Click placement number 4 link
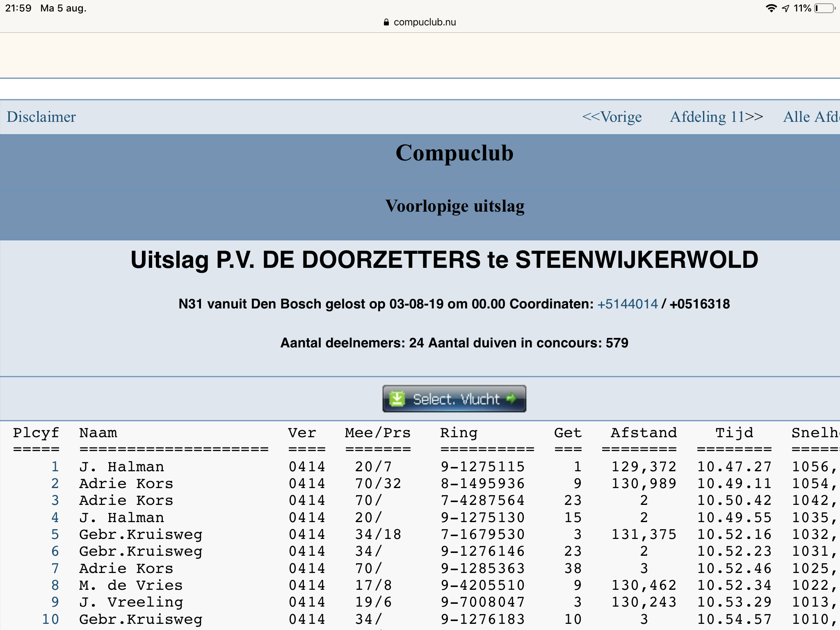Screen dimensions: 840x630 click(55, 518)
